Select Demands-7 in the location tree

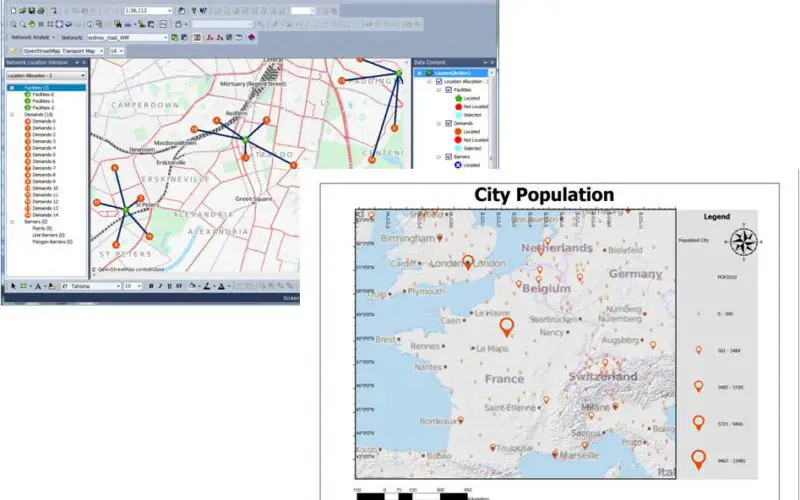pos(43,168)
